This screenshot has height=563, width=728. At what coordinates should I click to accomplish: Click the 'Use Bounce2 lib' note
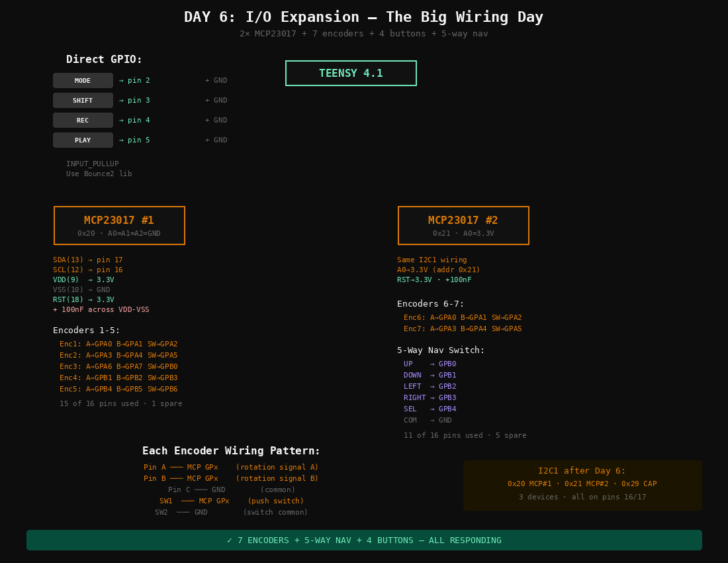click(99, 174)
